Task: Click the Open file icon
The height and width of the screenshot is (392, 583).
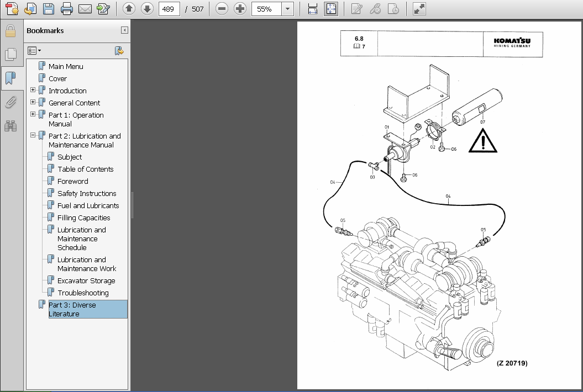Action: pyautogui.click(x=30, y=9)
